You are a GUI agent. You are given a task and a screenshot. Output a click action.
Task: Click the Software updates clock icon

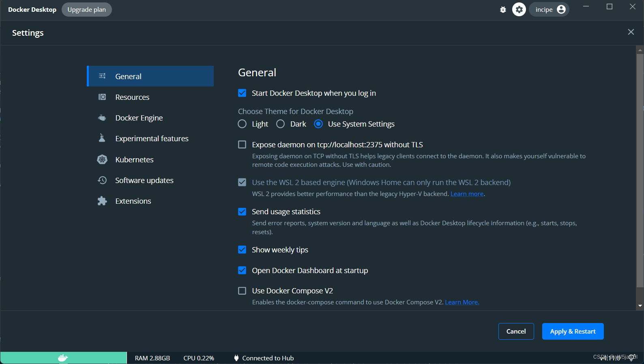click(102, 180)
